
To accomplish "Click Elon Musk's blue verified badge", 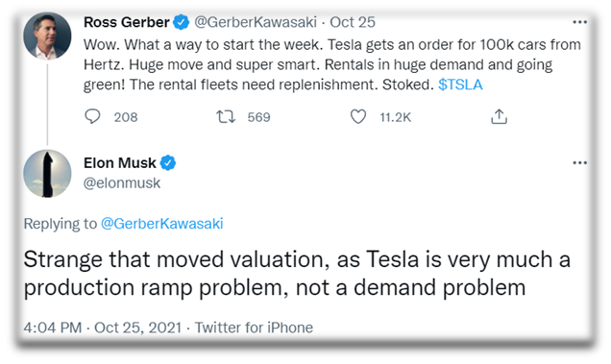I will (x=168, y=163).
